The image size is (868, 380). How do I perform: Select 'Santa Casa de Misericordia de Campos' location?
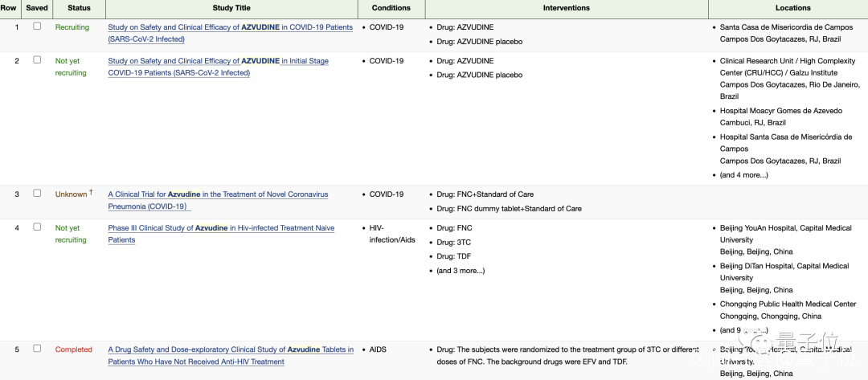786,27
